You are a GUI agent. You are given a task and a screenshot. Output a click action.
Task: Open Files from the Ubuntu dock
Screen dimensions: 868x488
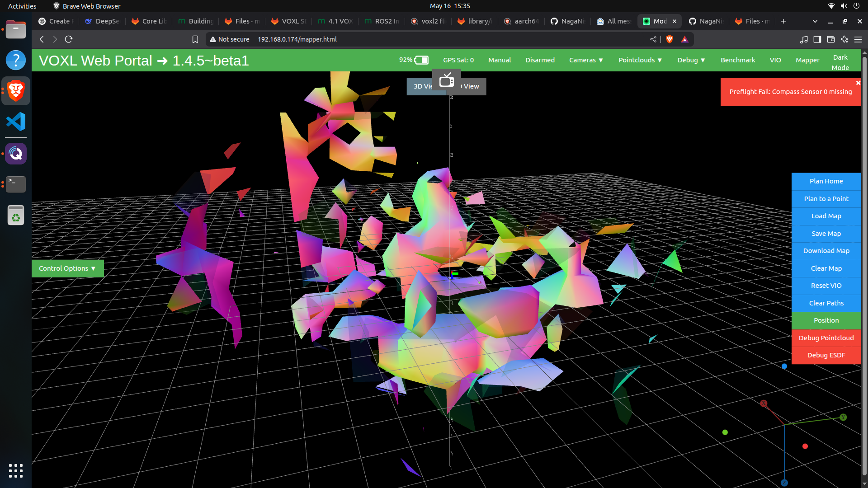coord(16,30)
